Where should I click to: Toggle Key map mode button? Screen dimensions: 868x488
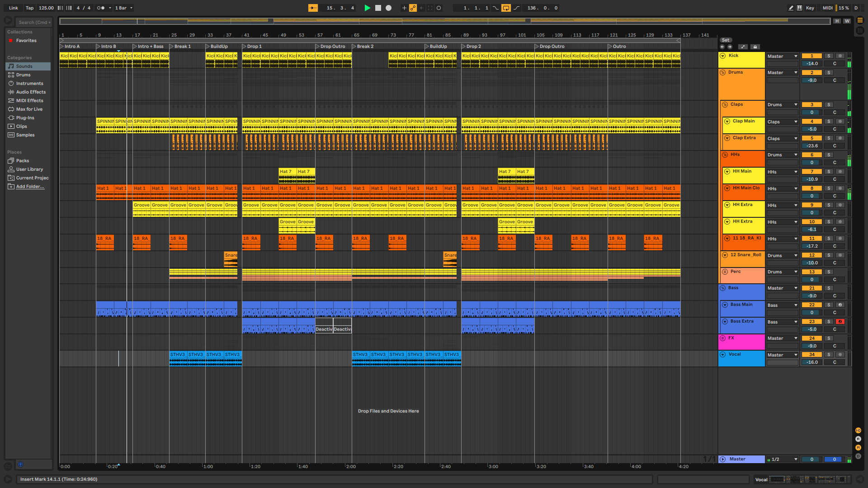pos(810,8)
